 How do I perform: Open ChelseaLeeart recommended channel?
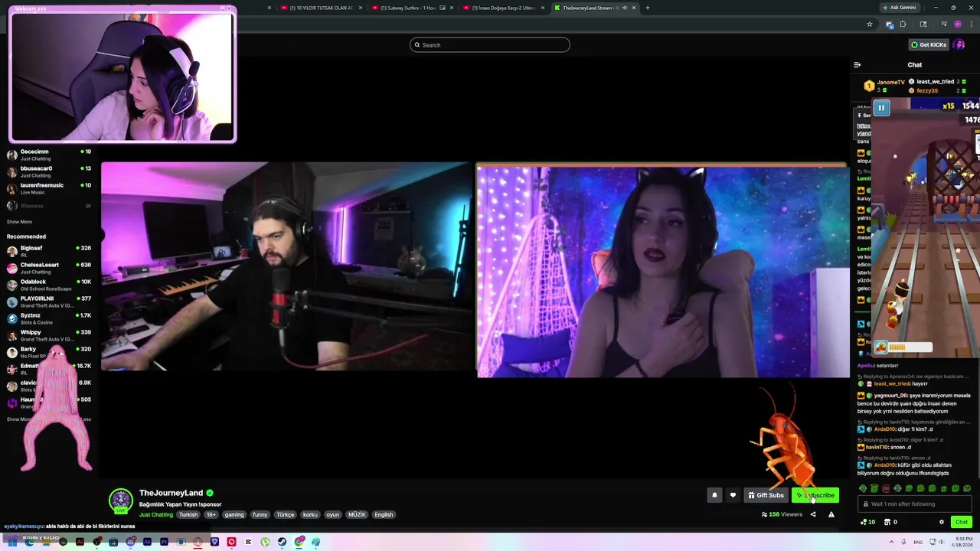(49, 268)
